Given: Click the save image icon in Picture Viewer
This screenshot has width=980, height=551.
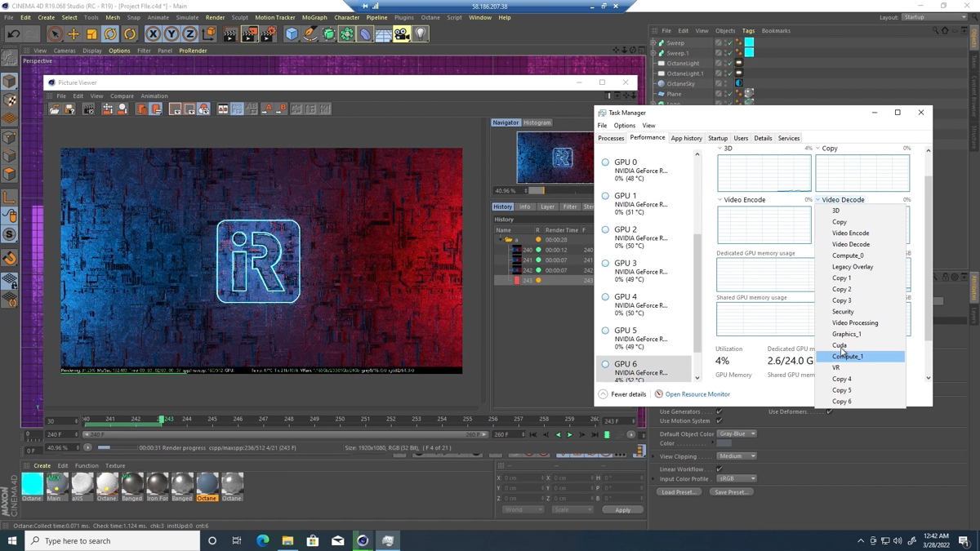Looking at the screenshot, I should point(69,109).
